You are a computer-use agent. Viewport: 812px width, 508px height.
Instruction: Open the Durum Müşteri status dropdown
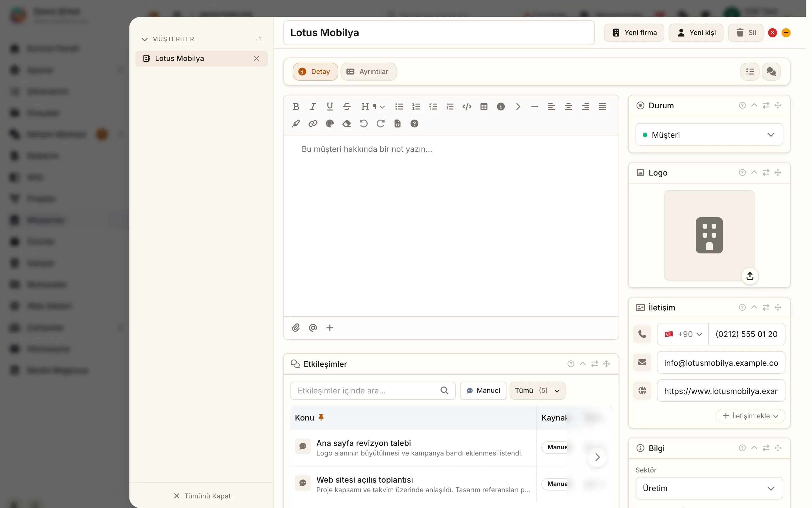click(709, 135)
